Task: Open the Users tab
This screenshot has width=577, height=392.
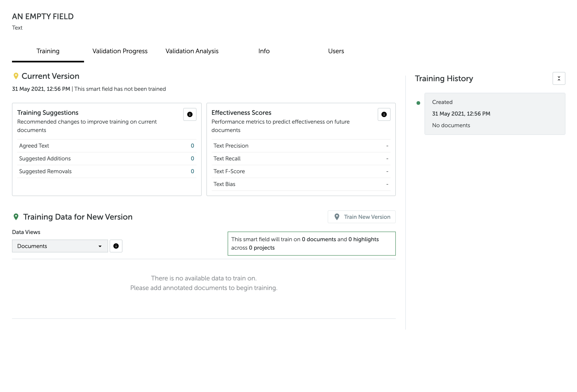Action: click(336, 51)
